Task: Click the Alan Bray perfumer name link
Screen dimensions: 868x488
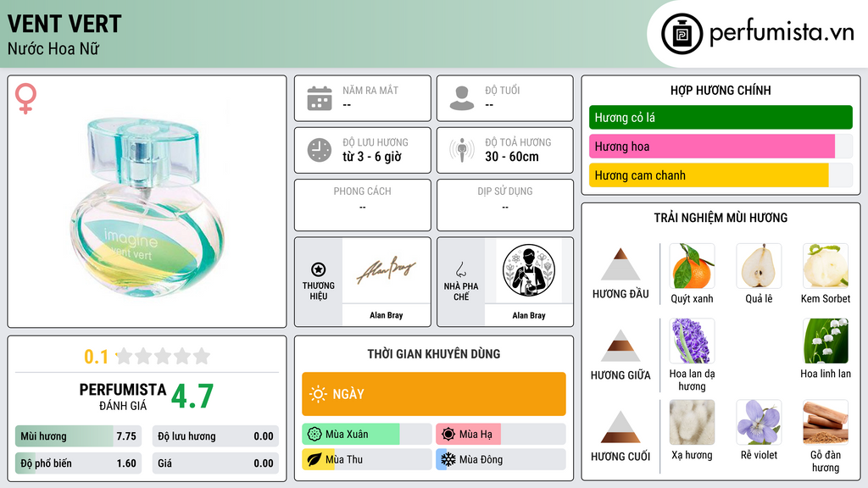Action: pyautogui.click(x=529, y=315)
